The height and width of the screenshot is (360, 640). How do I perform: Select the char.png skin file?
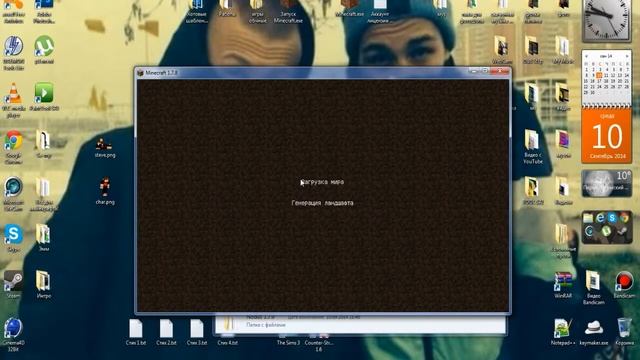point(105,191)
